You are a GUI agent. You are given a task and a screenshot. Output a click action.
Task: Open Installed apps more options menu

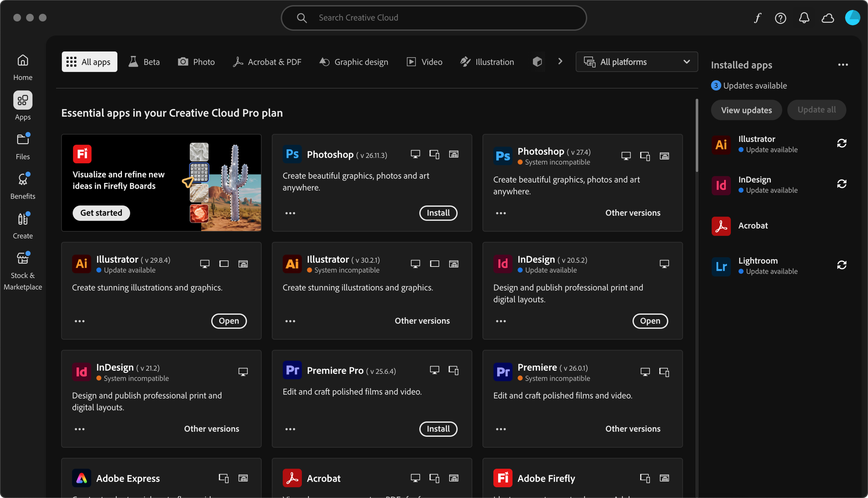pos(843,65)
